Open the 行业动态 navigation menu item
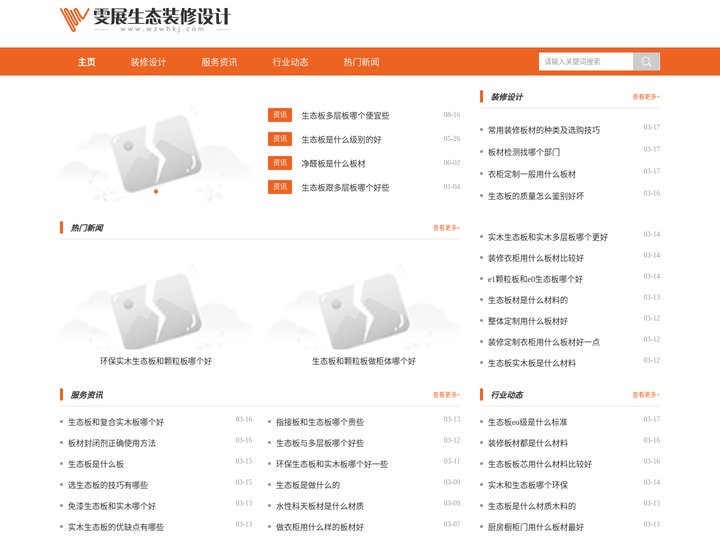720x540 pixels. click(290, 62)
